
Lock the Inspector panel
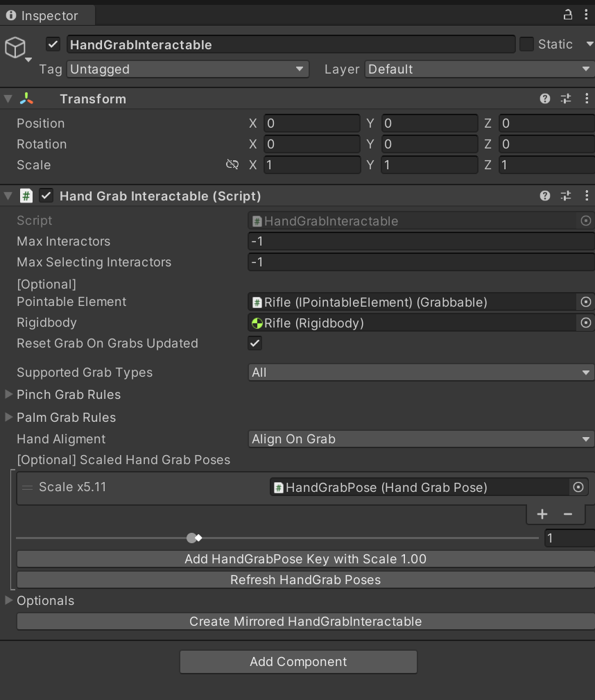567,15
